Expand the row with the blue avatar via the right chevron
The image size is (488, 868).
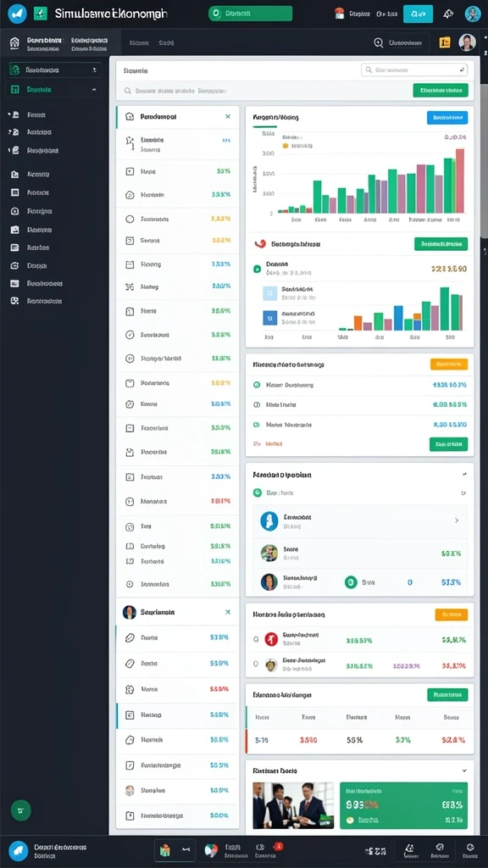tap(457, 520)
